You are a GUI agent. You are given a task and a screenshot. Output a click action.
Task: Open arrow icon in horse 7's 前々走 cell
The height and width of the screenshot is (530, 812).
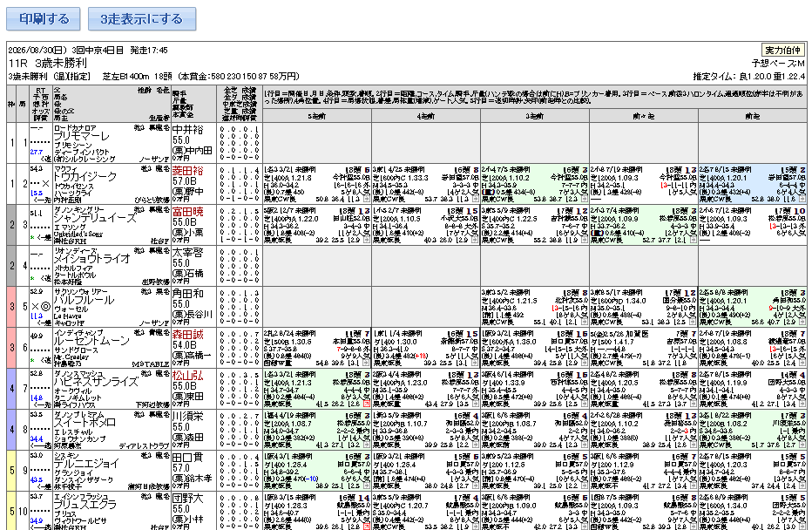pos(694,404)
